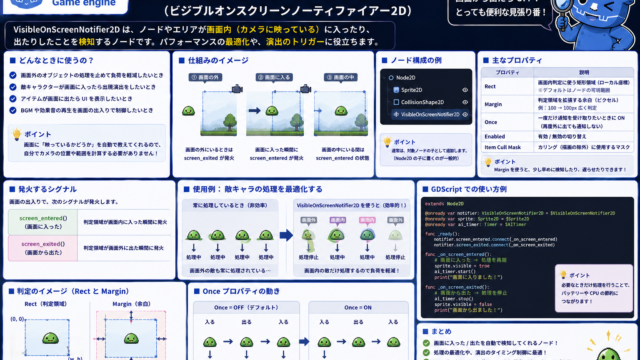
Task: Select the ① 画面の外 label tag
Action: [x=205, y=77]
